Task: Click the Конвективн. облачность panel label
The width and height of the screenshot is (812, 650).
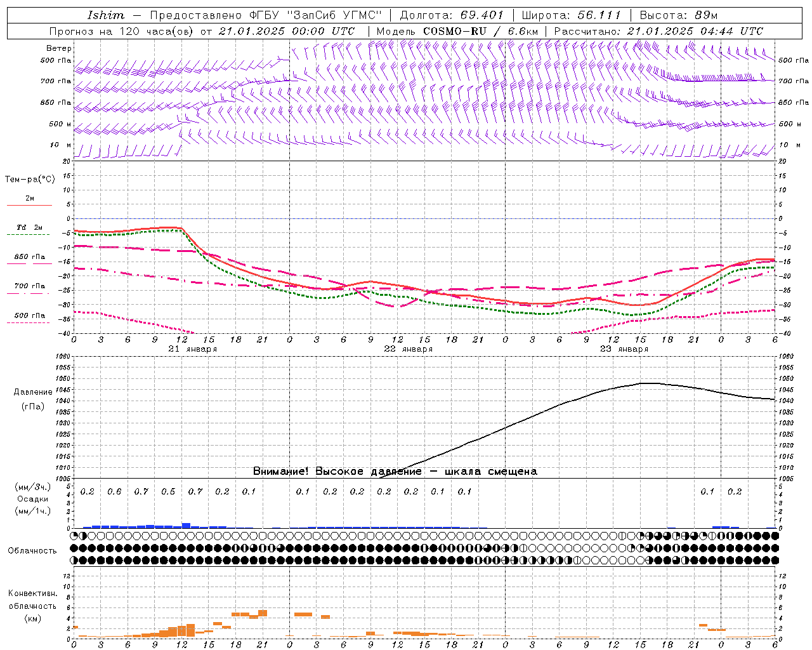Action: (32, 606)
